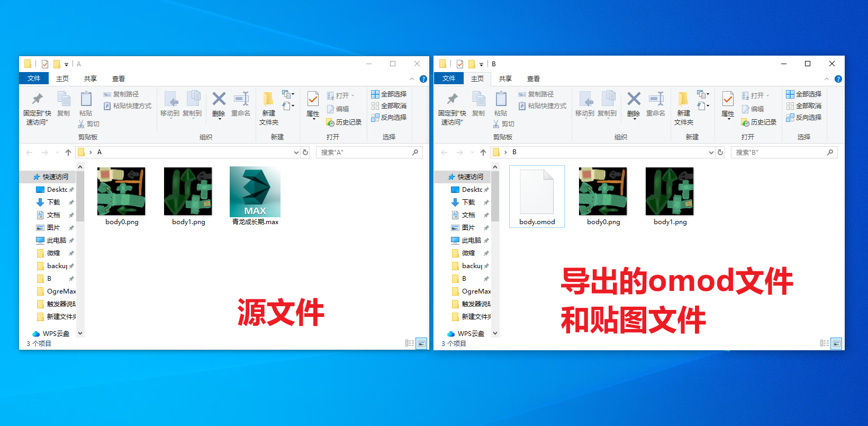Viewport: 868px width, 426px height.
Task: Click Pin to Quick access in window B
Action: coord(452,109)
